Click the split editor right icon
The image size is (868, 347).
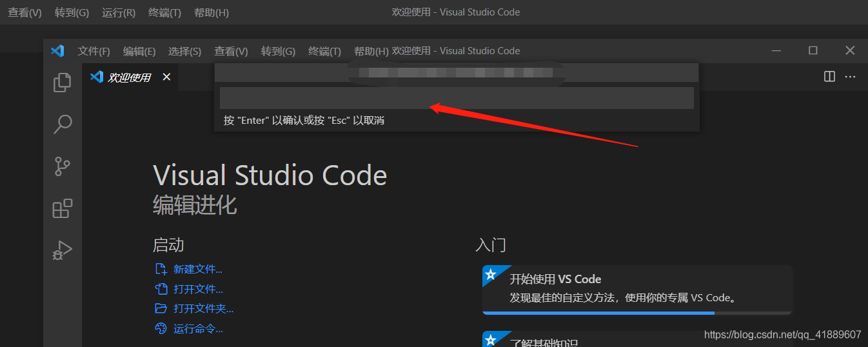tap(830, 77)
